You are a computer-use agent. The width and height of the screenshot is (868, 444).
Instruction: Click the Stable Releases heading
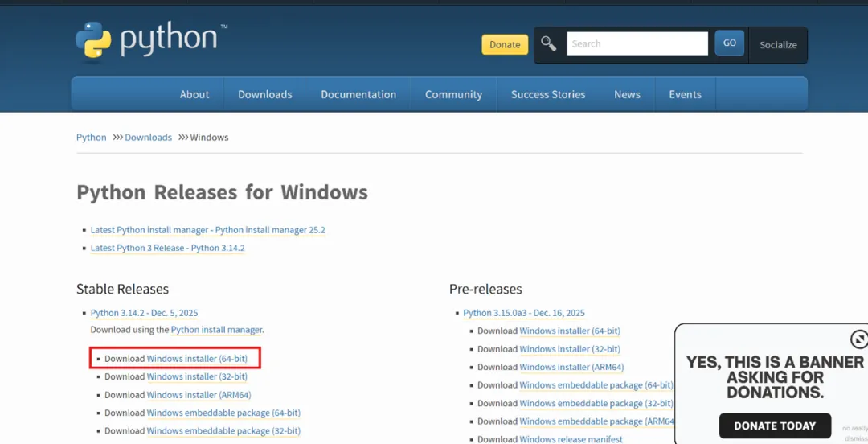[x=122, y=289]
